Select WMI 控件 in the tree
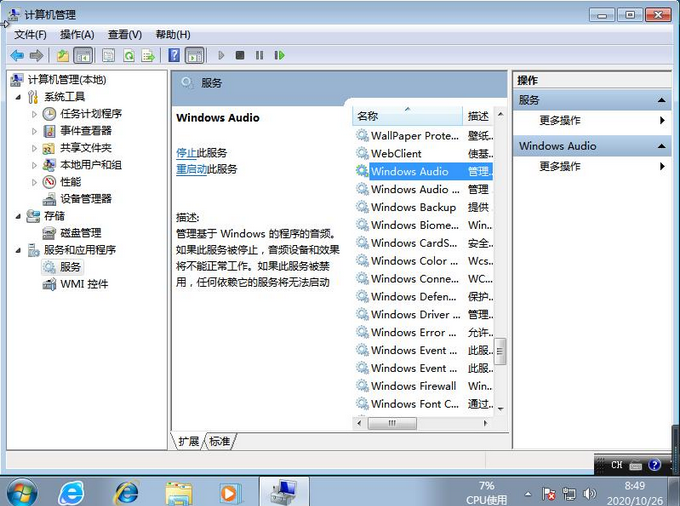Viewport: 680px width, 506px height. pos(84,284)
